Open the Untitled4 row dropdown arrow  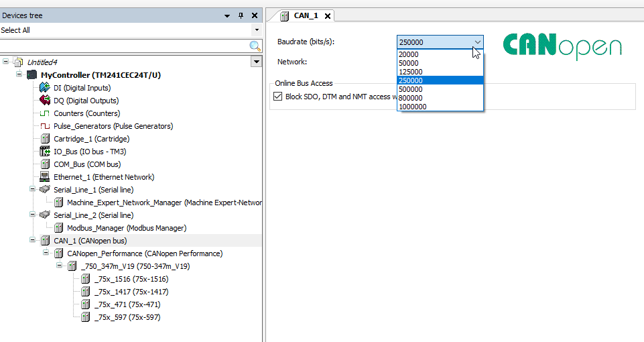(256, 62)
